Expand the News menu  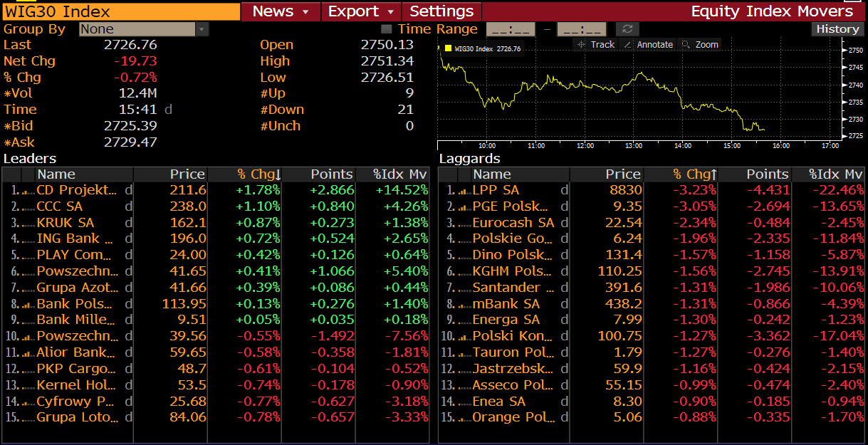[281, 11]
